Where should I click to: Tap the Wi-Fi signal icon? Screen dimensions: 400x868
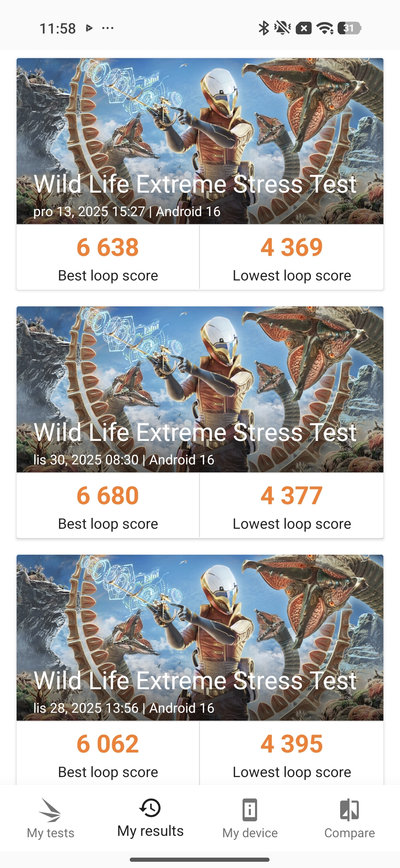pos(325,28)
